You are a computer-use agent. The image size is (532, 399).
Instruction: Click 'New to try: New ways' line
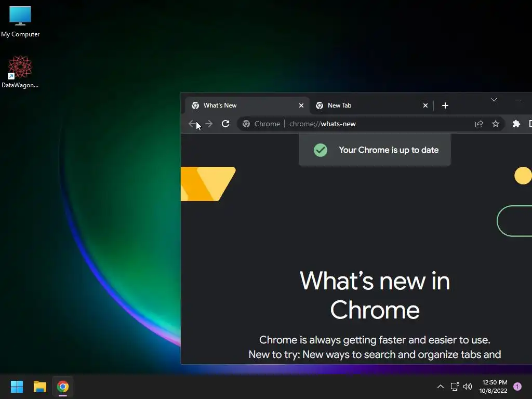(375, 354)
